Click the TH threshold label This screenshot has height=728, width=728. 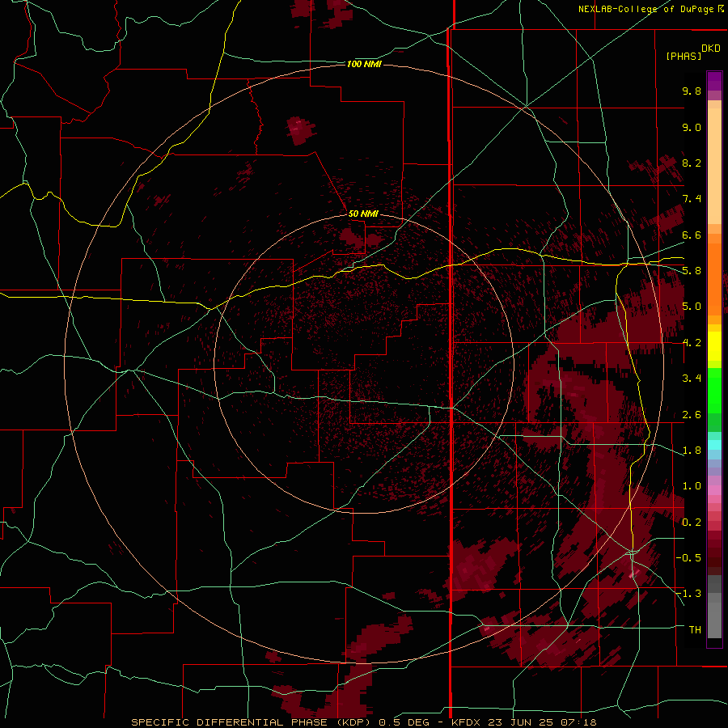(695, 630)
